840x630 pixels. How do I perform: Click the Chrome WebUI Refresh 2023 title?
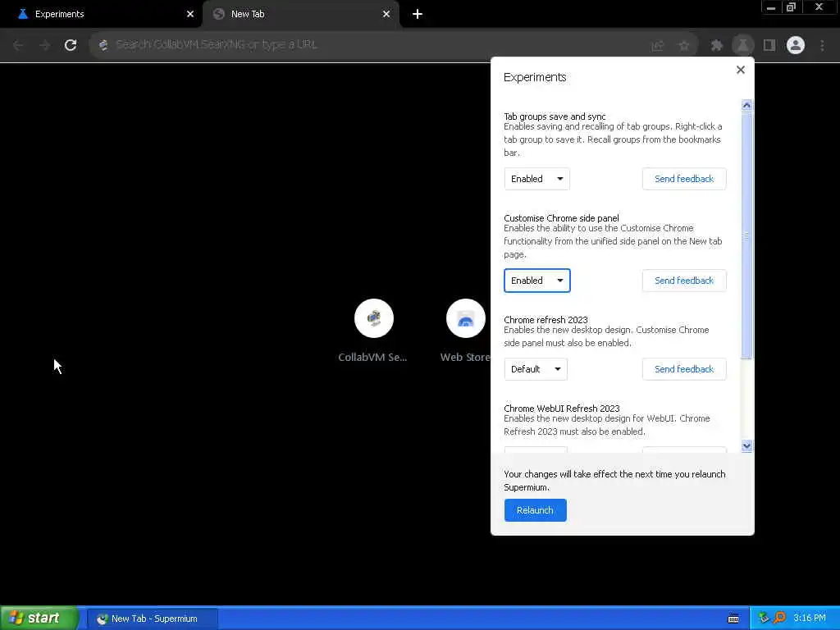coord(561,409)
